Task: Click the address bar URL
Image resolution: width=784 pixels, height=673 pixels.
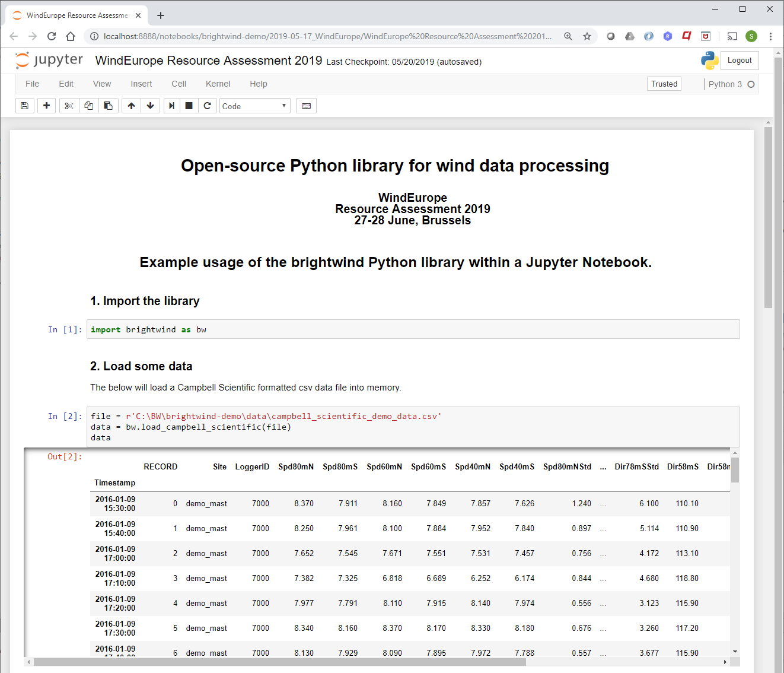Action: 327,36
